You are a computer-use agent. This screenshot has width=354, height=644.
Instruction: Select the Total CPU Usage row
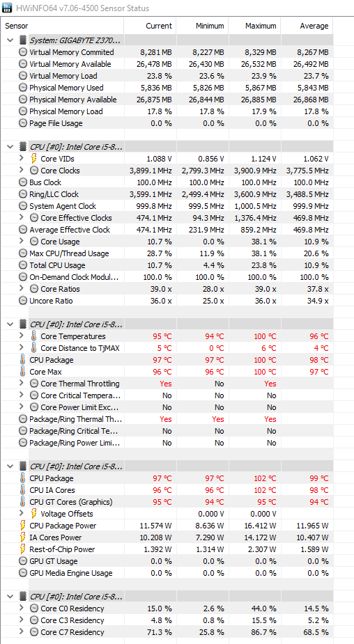point(167,265)
